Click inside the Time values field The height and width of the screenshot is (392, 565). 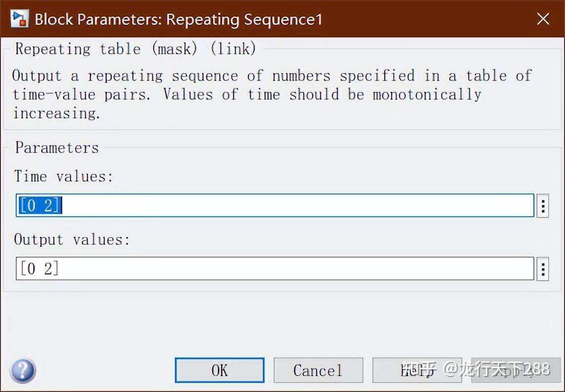[296, 206]
